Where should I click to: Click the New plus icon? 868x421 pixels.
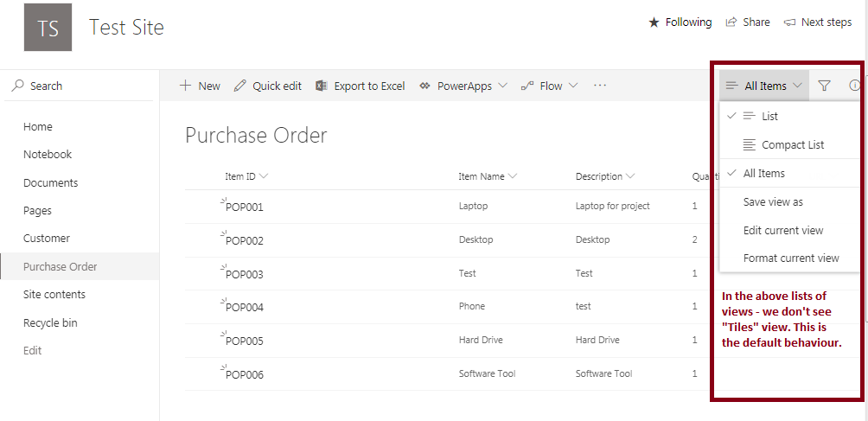185,86
